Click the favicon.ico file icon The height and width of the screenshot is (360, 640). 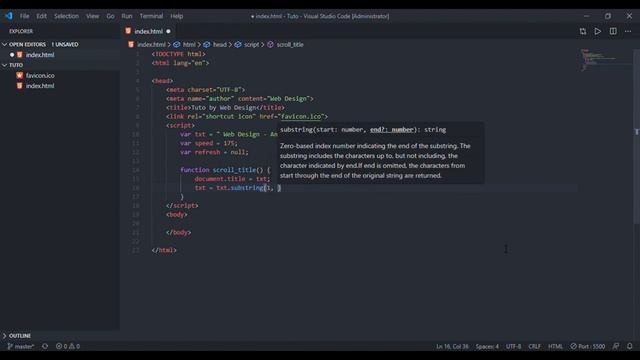[x=20, y=76]
